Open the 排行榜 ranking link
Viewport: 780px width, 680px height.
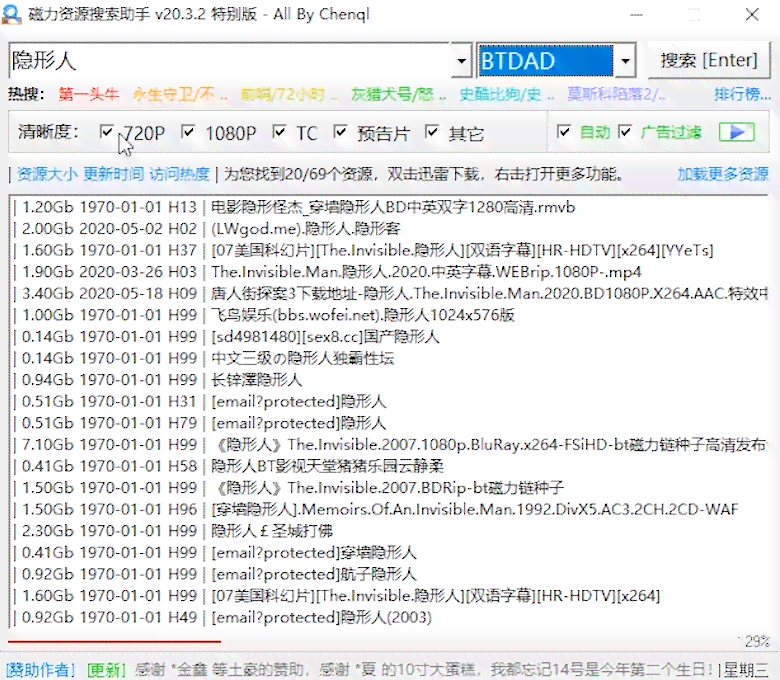pyautogui.click(x=742, y=94)
